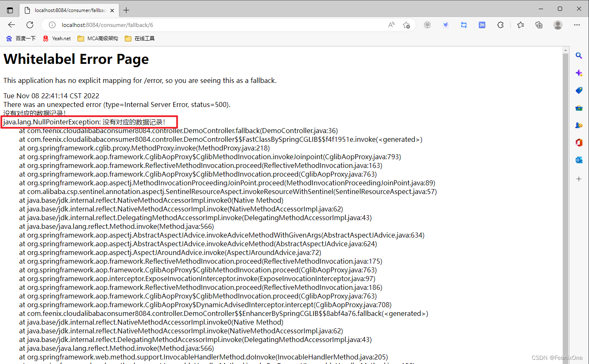View site information icon in address bar
The image size is (589, 364).
click(x=52, y=25)
